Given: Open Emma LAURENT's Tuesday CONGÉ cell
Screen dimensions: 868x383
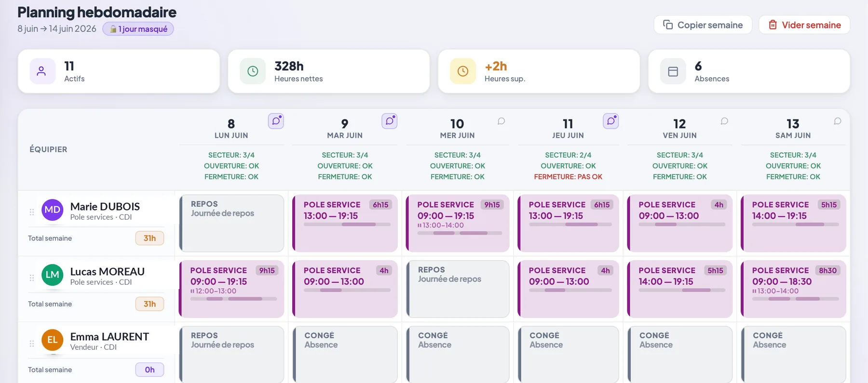Looking at the screenshot, I should click(345, 355).
